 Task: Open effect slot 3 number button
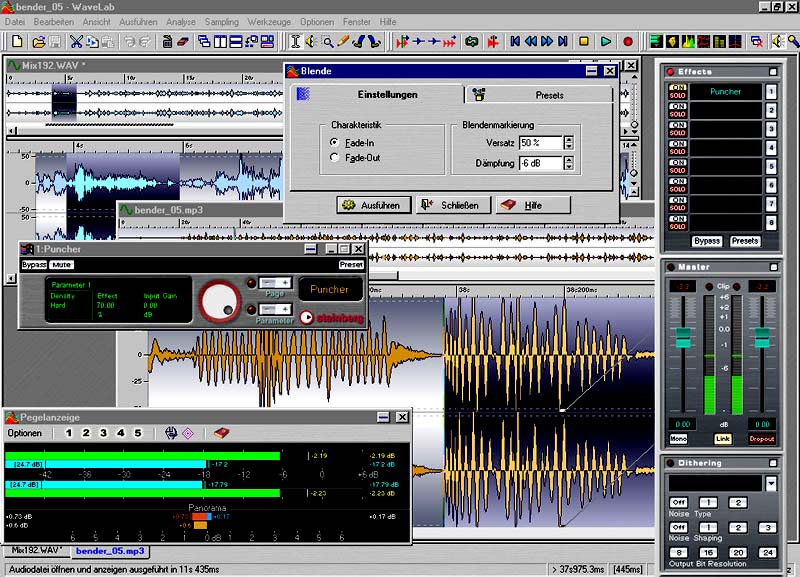tap(771, 129)
